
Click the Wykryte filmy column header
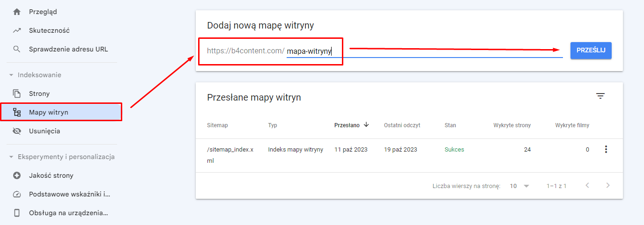[x=572, y=125]
